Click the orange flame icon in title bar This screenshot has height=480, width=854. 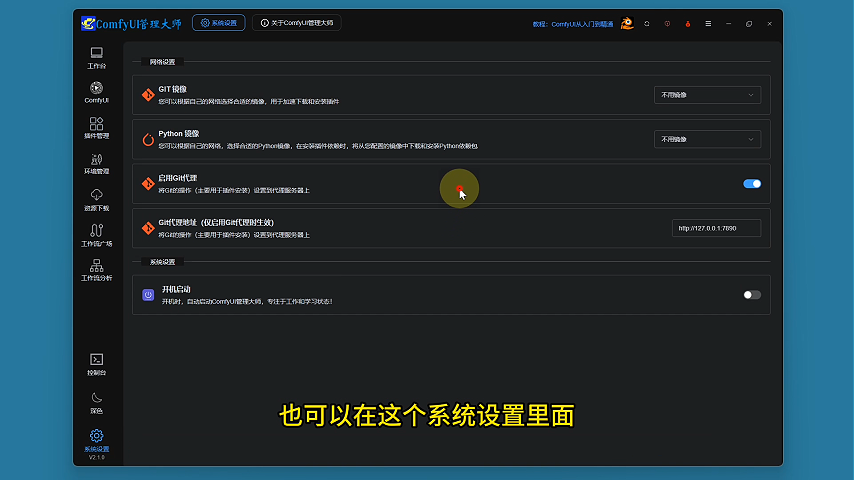(688, 24)
